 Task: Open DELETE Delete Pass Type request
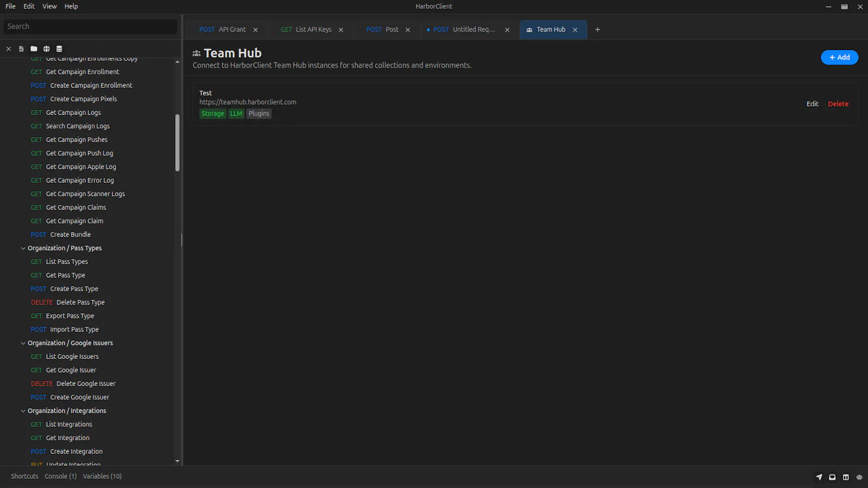(x=68, y=303)
